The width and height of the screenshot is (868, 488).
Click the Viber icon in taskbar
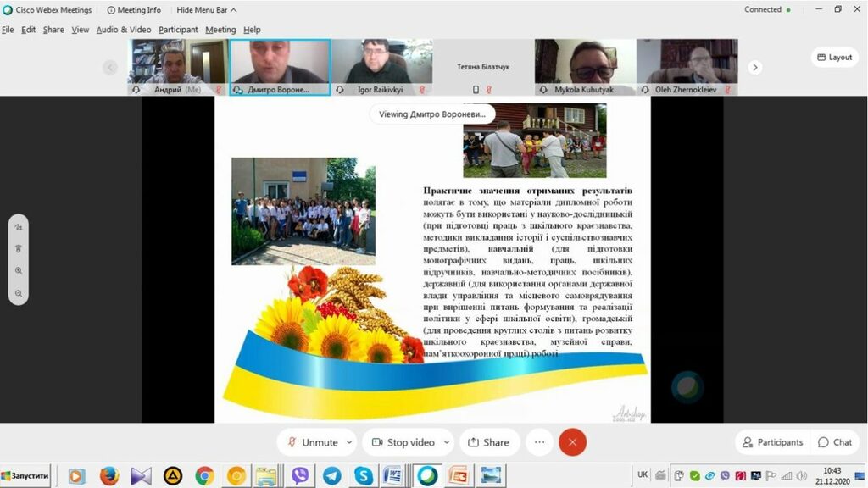tap(300, 476)
